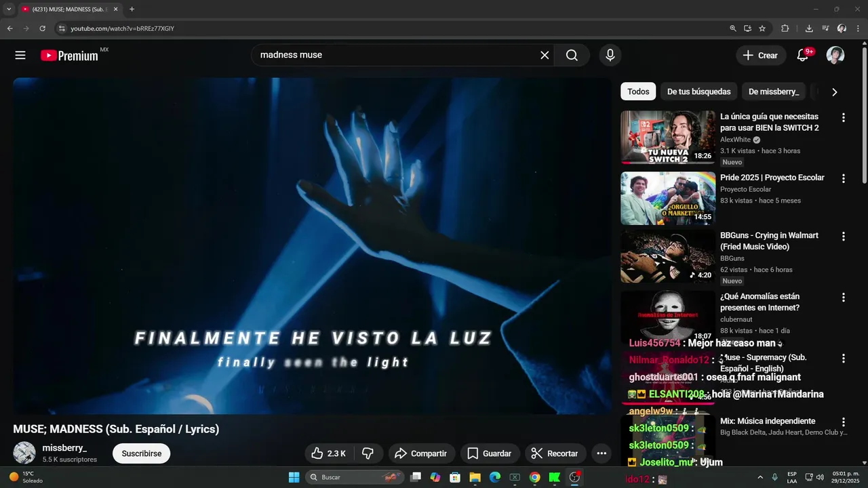This screenshot has width=868, height=488.
Task: Open the notifications bell
Action: point(803,56)
